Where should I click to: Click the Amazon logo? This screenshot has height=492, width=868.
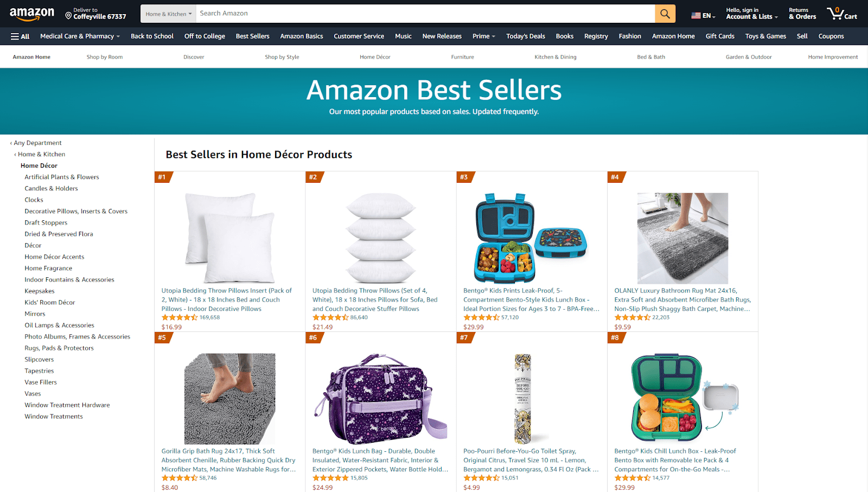32,14
